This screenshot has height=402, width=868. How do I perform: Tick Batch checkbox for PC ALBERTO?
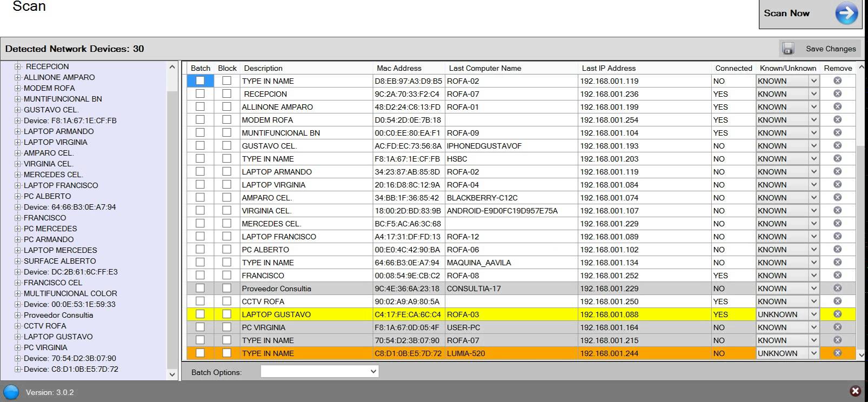[200, 249]
